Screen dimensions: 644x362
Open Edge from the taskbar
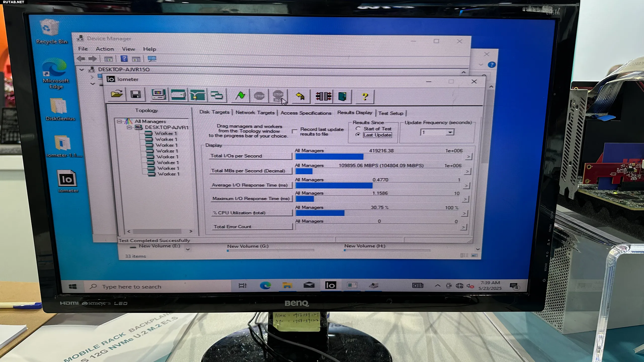265,285
